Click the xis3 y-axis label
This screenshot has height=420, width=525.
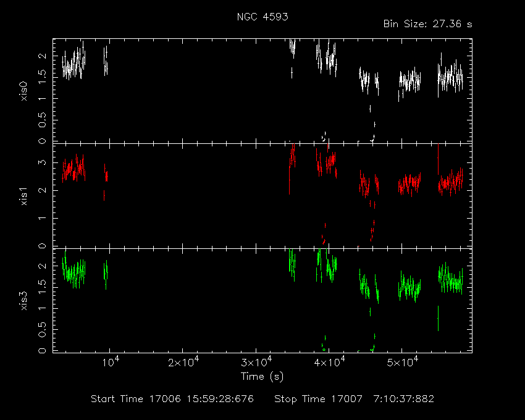[x=23, y=301]
